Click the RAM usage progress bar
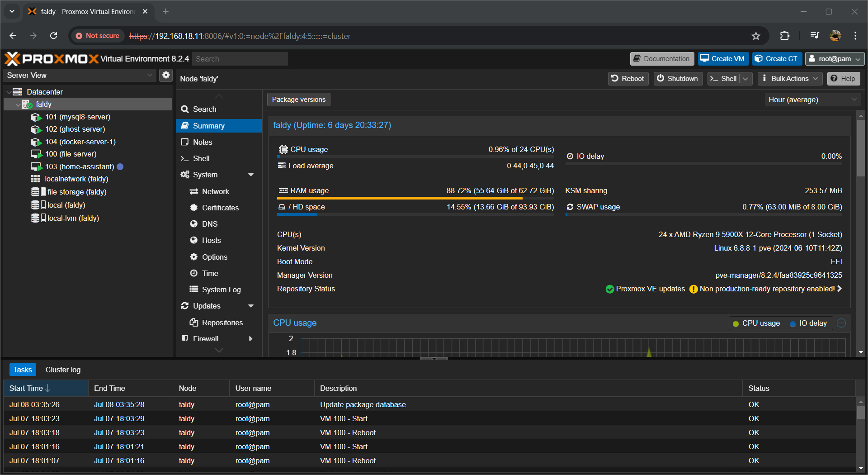This screenshot has width=868, height=475. (x=415, y=198)
